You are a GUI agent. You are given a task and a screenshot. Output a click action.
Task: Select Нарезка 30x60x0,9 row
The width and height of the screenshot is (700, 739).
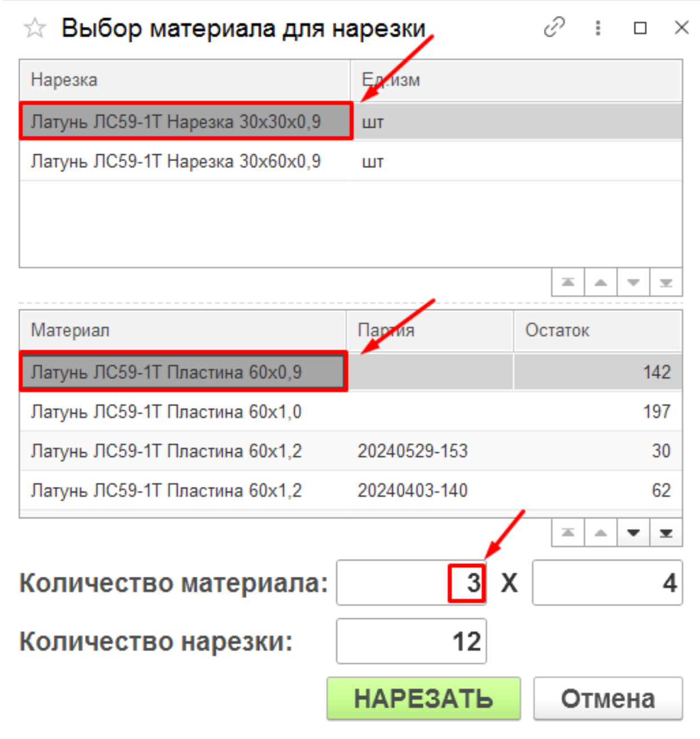(x=176, y=162)
